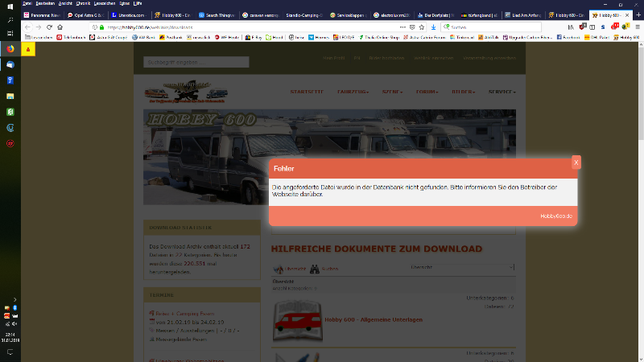Click the Suchbegriff eingeben search field
Screen dimensions: 644x362
[196, 62]
